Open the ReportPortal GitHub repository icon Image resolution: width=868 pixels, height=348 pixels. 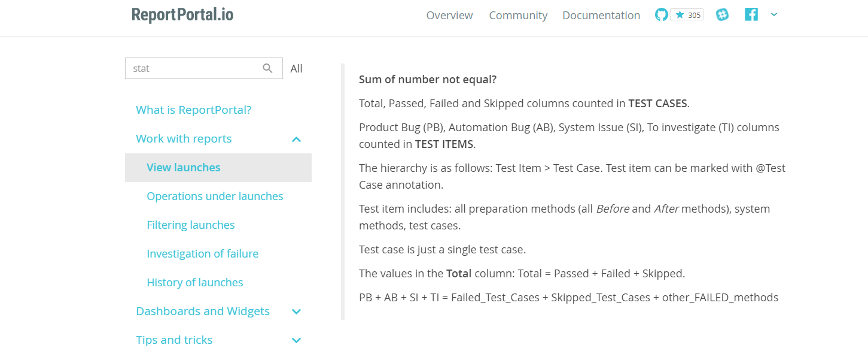coord(661,14)
